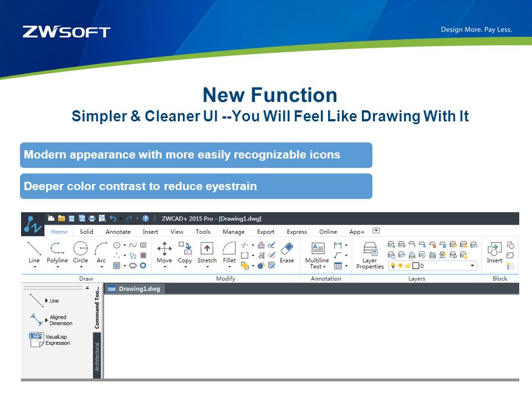532x399 pixels.
Task: Click the Hatch tool icon
Action: coord(143,255)
